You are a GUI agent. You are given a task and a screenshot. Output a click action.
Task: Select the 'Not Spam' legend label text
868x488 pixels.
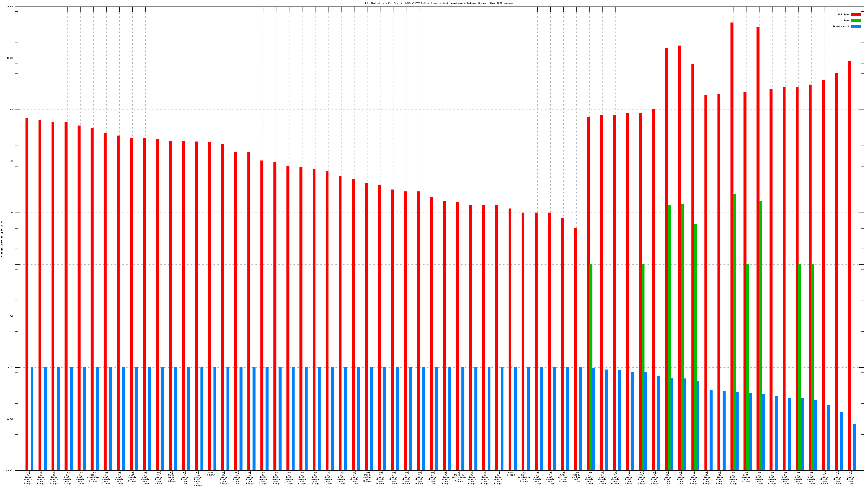click(x=844, y=14)
